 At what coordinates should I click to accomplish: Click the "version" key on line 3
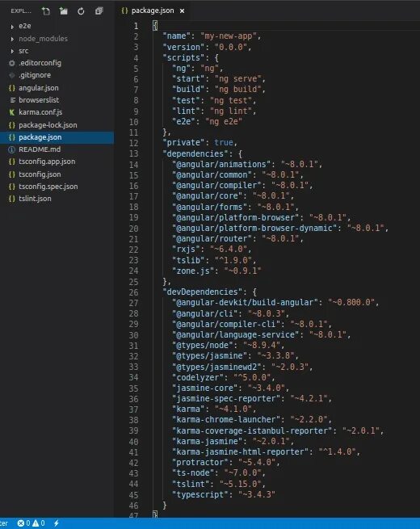click(x=183, y=47)
